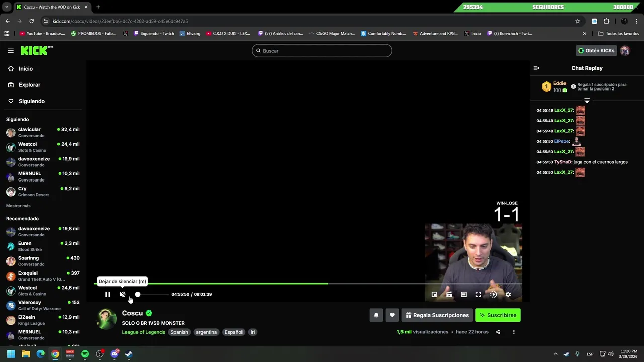Select the Spanish tag
644x362 pixels.
pyautogui.click(x=179, y=332)
